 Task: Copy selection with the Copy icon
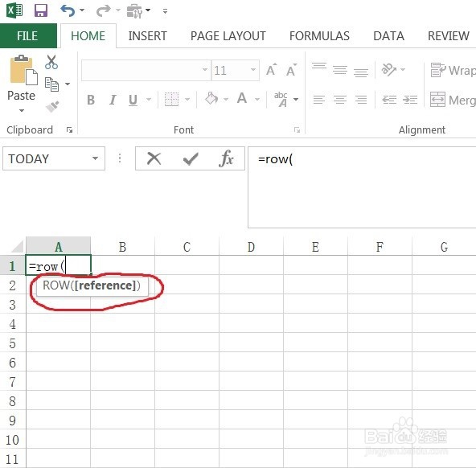point(52,84)
